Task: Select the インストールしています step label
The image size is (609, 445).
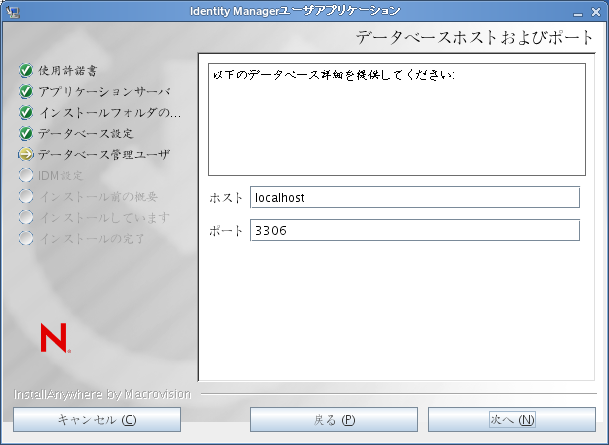Action: click(104, 217)
